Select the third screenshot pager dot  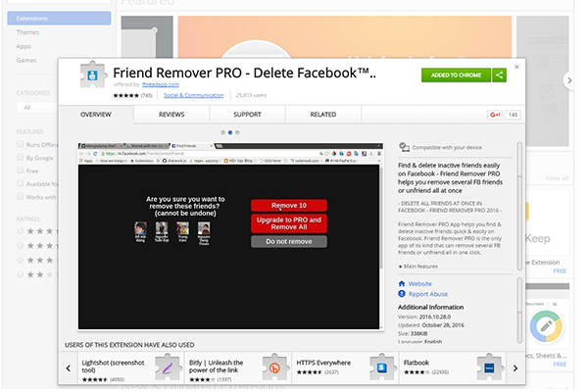(x=237, y=132)
